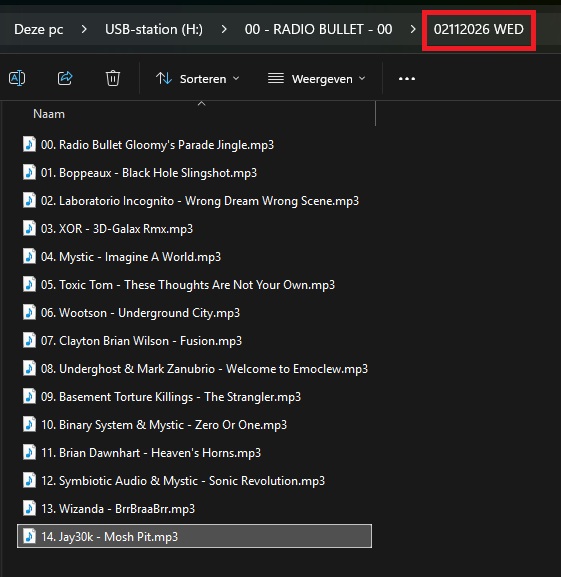
Task: Open the Weergeven view dropdown
Action: coord(316,79)
